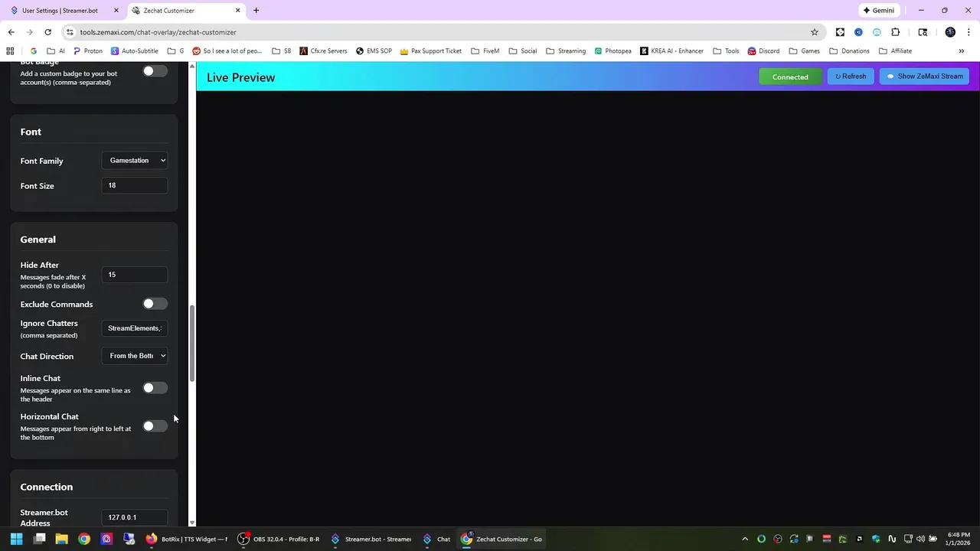Click the green Connected button
This screenshot has width=980, height=551.
(x=790, y=77)
